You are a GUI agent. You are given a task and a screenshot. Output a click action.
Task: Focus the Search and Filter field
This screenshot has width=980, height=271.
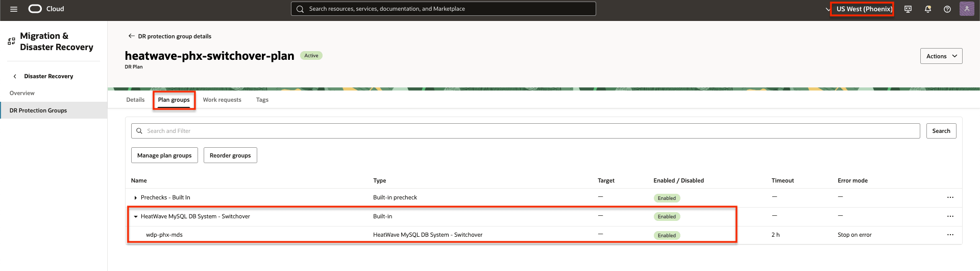[x=525, y=131]
